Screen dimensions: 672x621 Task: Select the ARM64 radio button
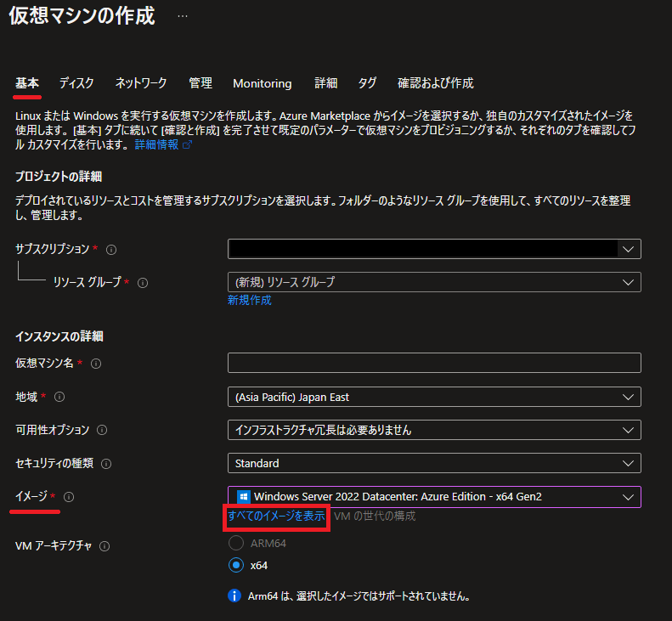point(236,543)
